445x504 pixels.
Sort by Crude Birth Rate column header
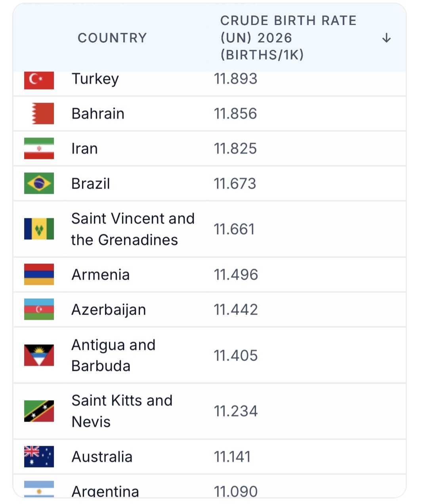coord(288,38)
